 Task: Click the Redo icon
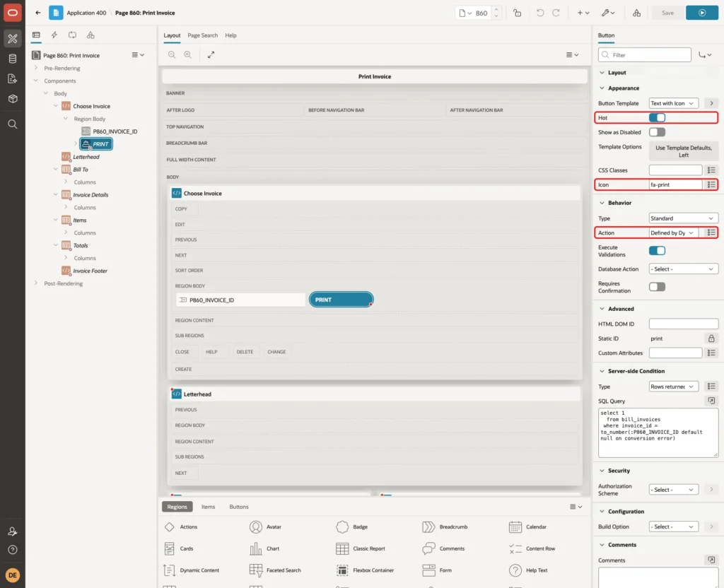(x=556, y=13)
